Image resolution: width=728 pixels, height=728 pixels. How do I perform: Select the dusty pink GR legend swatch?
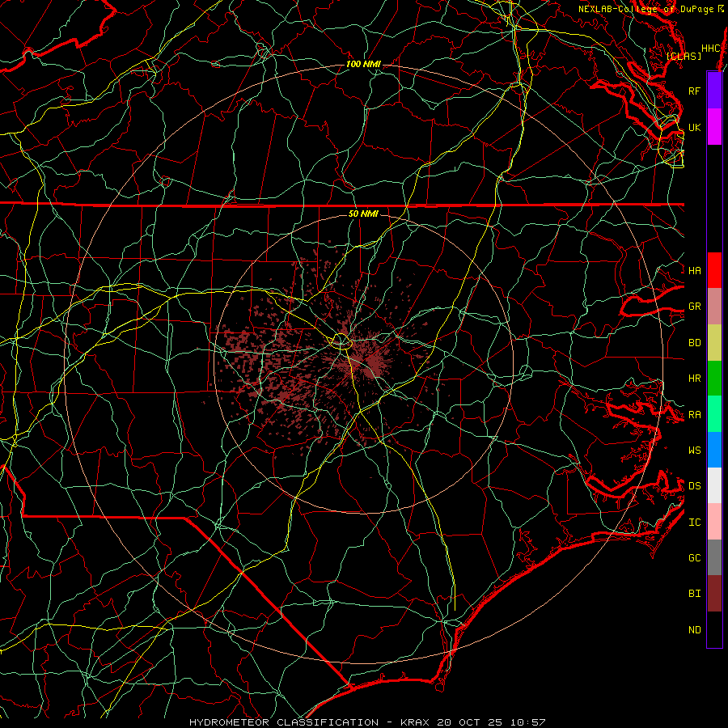coord(714,306)
